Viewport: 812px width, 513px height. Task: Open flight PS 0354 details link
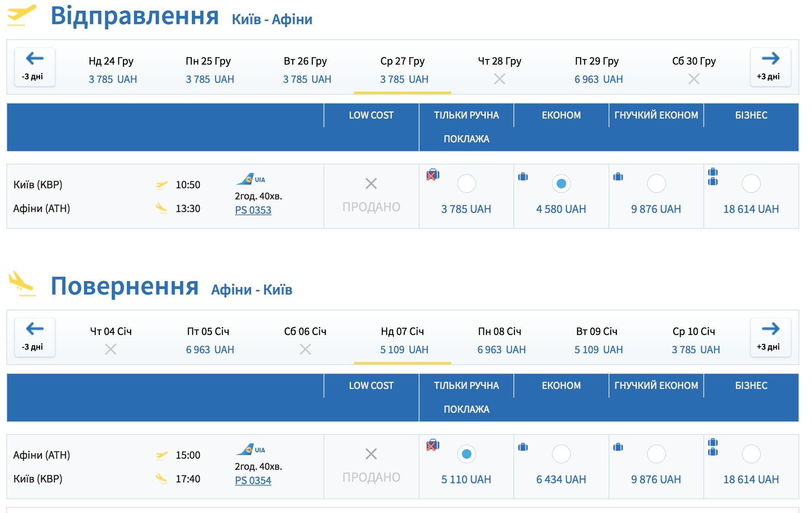tap(253, 480)
